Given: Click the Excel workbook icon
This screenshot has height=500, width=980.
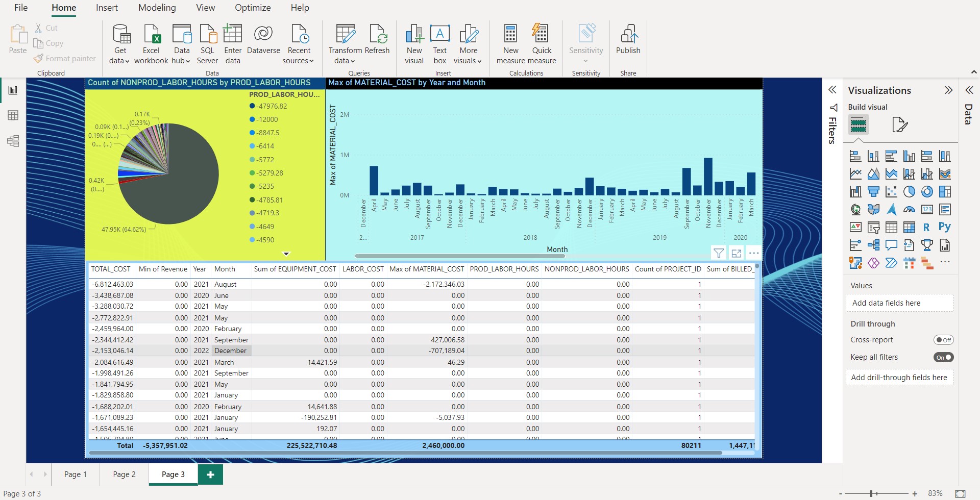Looking at the screenshot, I should (151, 35).
